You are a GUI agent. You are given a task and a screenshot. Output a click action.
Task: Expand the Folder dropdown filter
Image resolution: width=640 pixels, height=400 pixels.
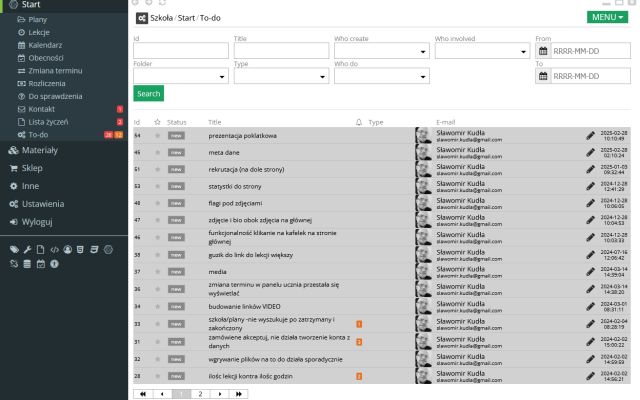tap(180, 76)
